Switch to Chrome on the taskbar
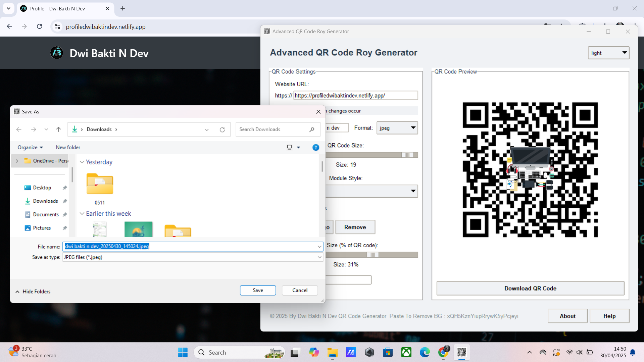Viewport: 644px width, 362px height. [x=443, y=353]
